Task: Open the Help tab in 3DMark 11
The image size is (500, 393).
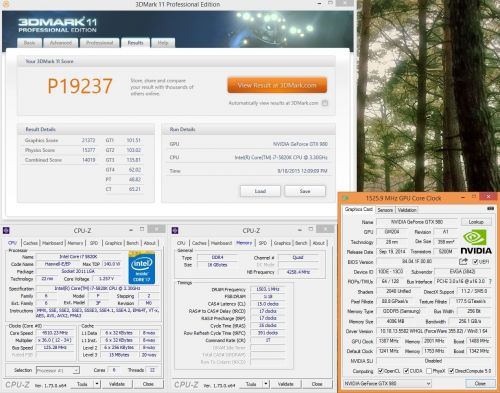Action: tap(163, 43)
